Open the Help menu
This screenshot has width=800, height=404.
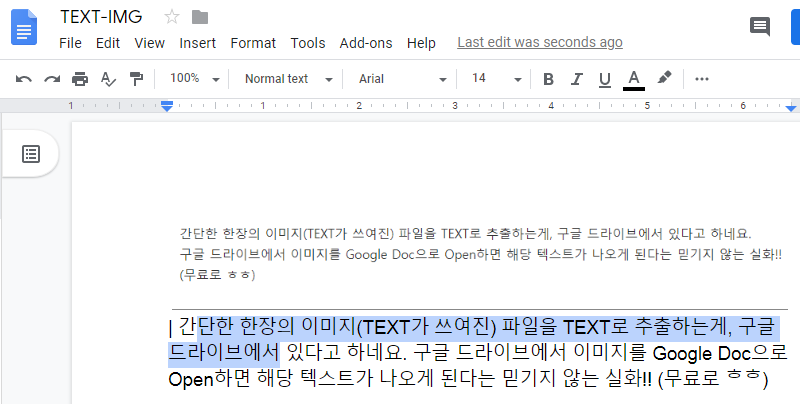pos(421,43)
